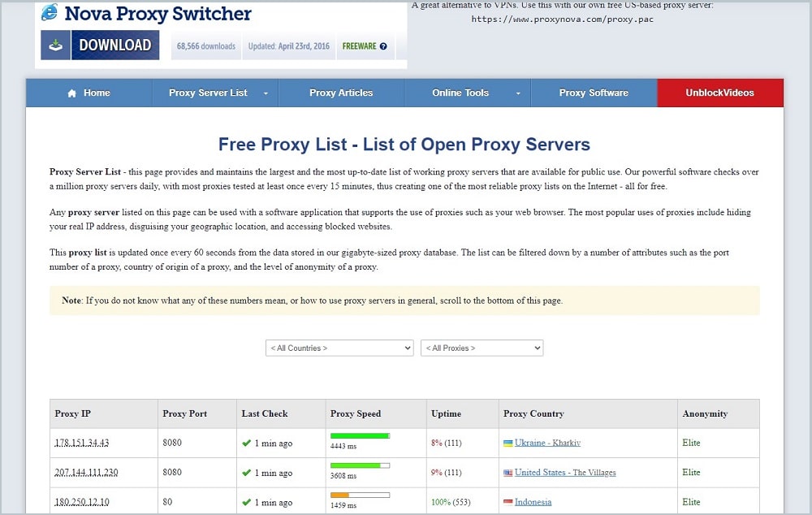Select proxy IP 180.250.12.10
This screenshot has width=812, height=515.
pyautogui.click(x=82, y=502)
